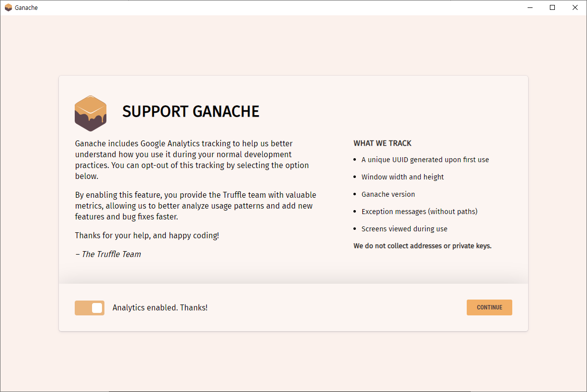Click 'Thanks for your help, and happy coding!'
Viewport: 587px width, 392px height.
147,236
